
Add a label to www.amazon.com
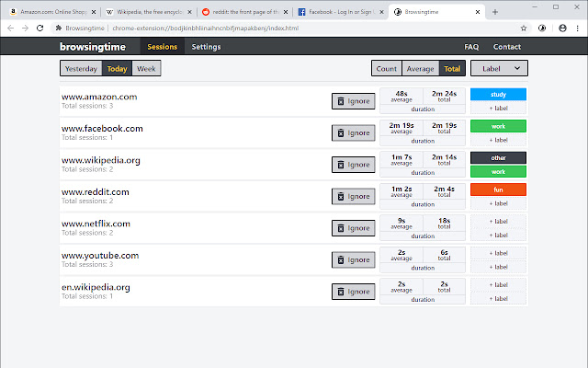coord(498,109)
